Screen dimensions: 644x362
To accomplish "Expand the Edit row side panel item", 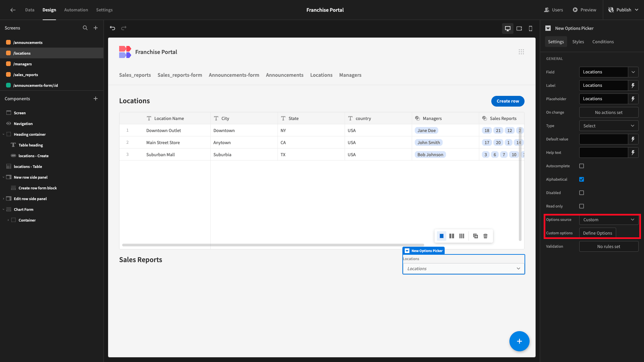I will coord(4,199).
